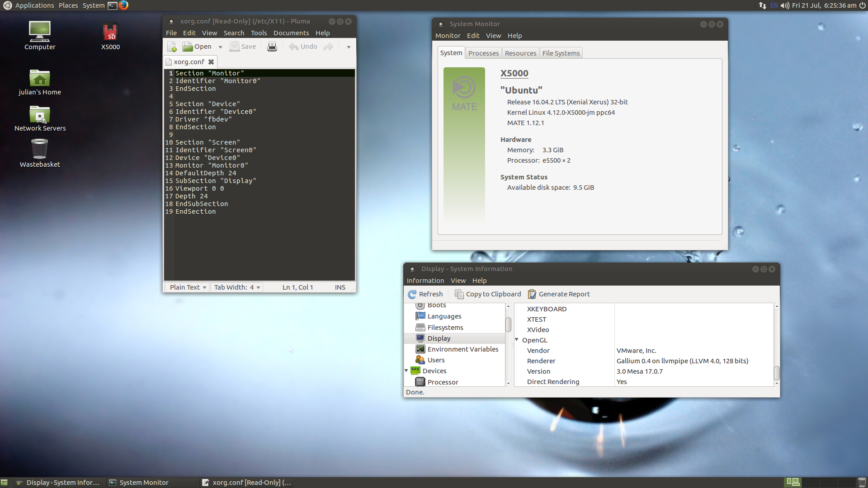Screen dimensions: 868x488
Task: Launch Firefox from the top panel
Action: tap(123, 5)
